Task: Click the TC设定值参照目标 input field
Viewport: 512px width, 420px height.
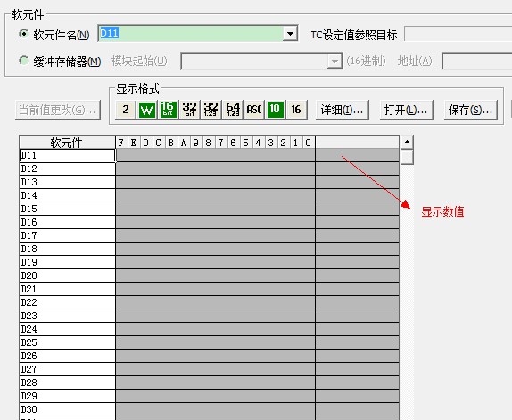Action: [458, 34]
